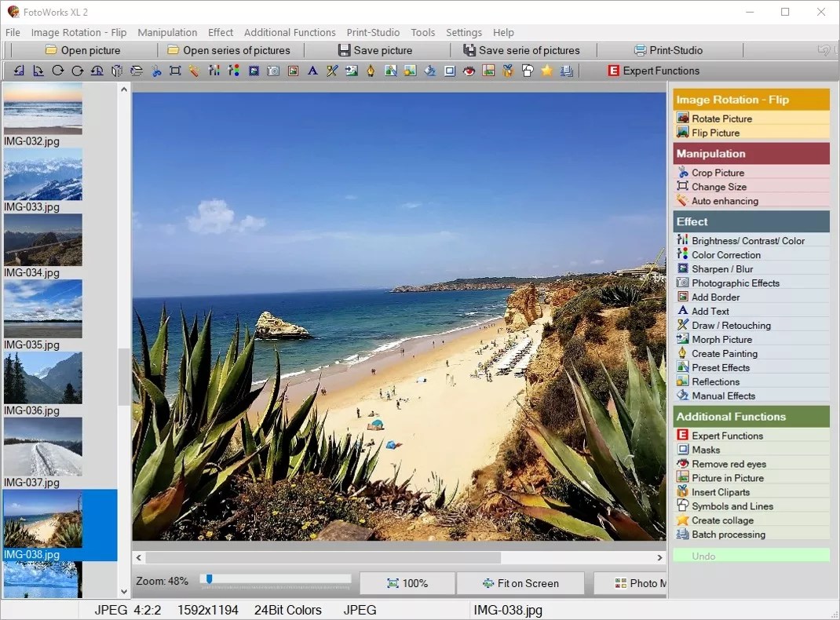Click the Fit on Screen button
Screen dimensions: 840x620
(520, 583)
